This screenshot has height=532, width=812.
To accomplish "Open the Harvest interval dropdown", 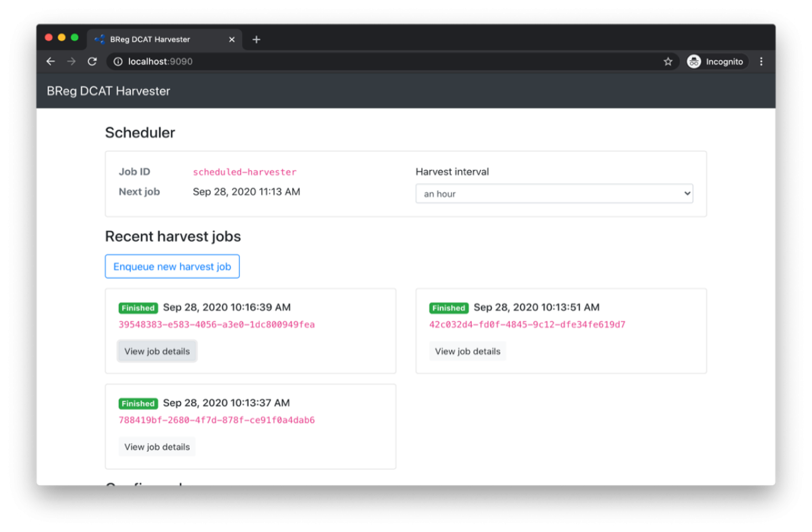I will 554,194.
